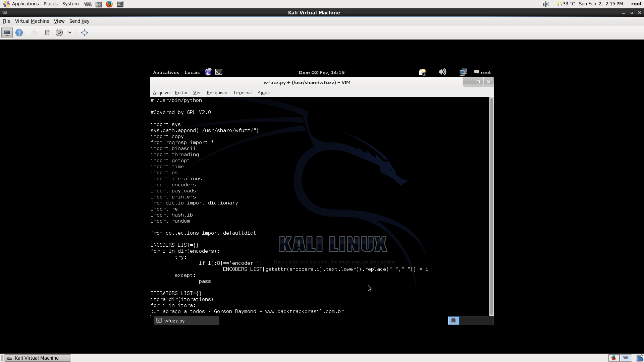Expand the shutdown options dropdown arrow
Viewport: 644px width, 362px height.
point(70,33)
